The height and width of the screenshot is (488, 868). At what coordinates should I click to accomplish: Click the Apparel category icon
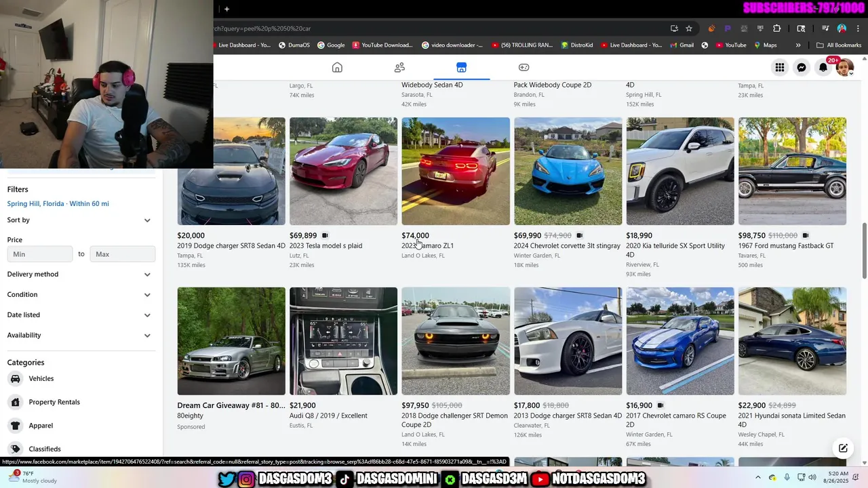tap(16, 426)
